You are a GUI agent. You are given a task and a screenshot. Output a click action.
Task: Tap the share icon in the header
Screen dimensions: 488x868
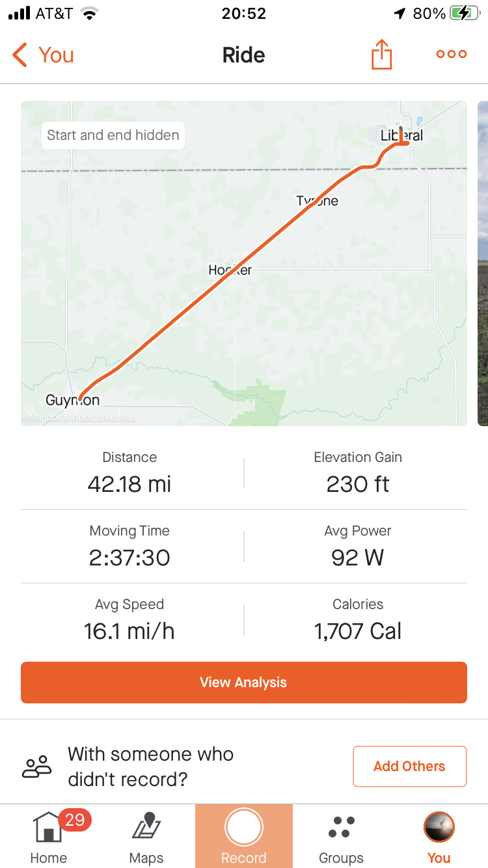[382, 55]
